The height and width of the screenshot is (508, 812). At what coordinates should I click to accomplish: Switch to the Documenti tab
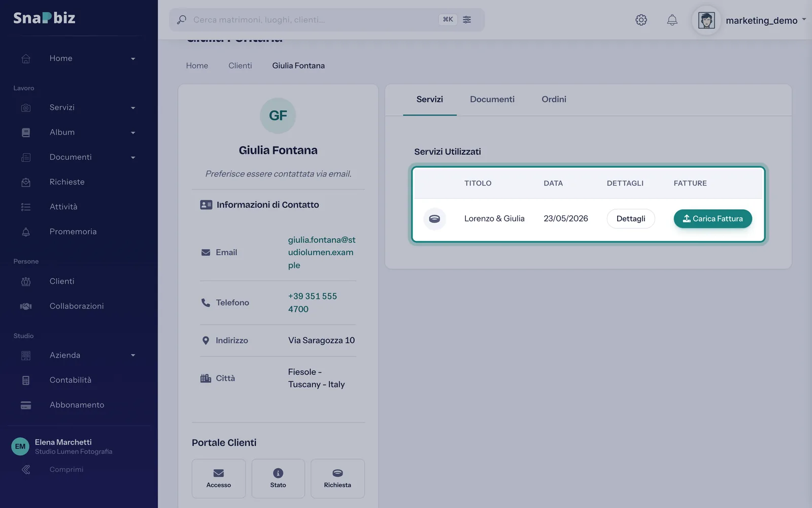click(x=492, y=100)
